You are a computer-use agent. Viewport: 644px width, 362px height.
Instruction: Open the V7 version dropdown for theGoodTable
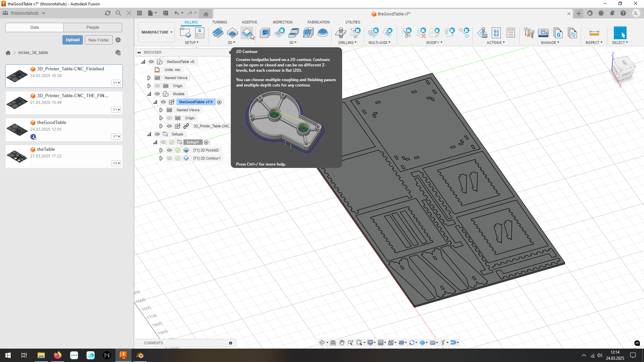point(116,136)
